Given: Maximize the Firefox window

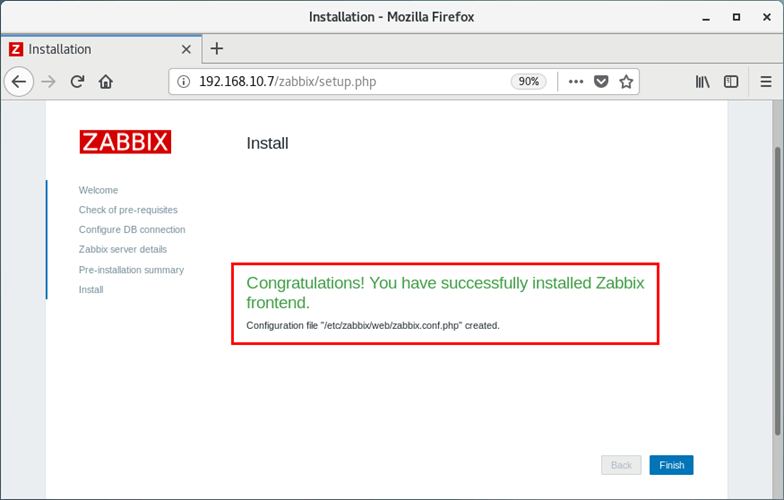Looking at the screenshot, I should 736,18.
